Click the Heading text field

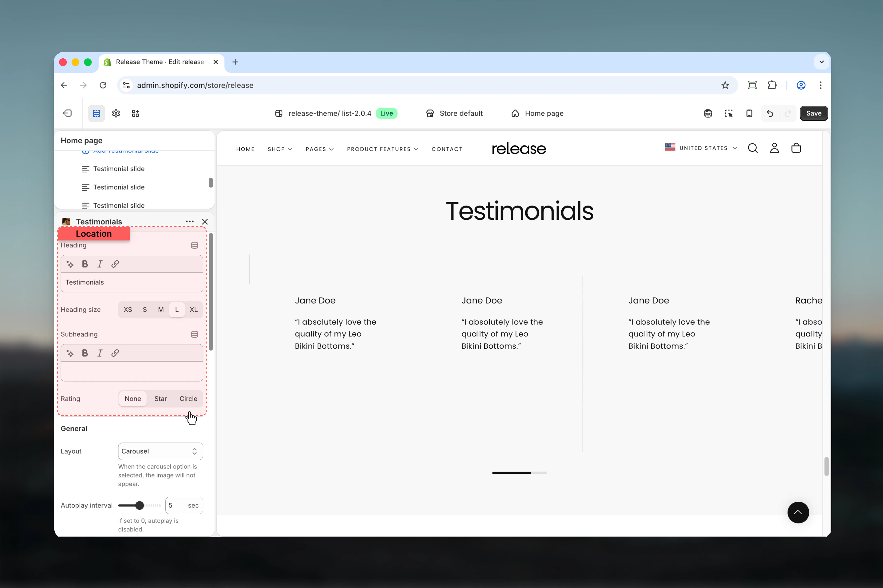(132, 282)
